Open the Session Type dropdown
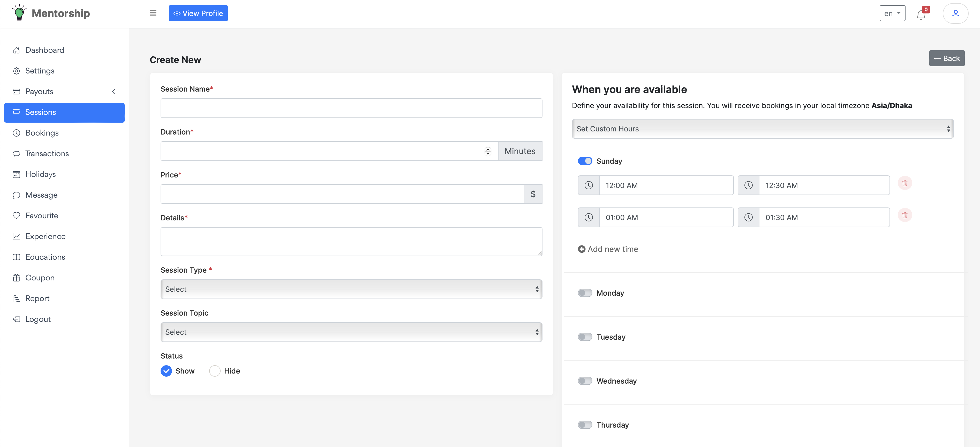The image size is (980, 447). tap(351, 289)
